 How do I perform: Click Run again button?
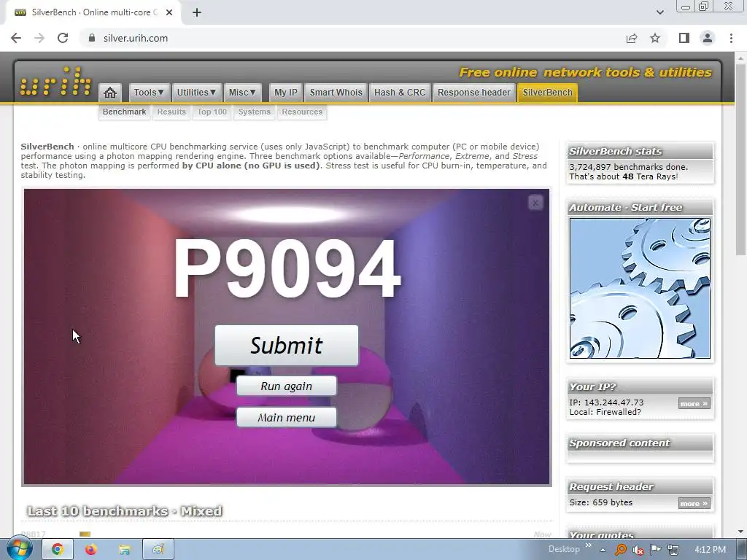pyautogui.click(x=286, y=386)
